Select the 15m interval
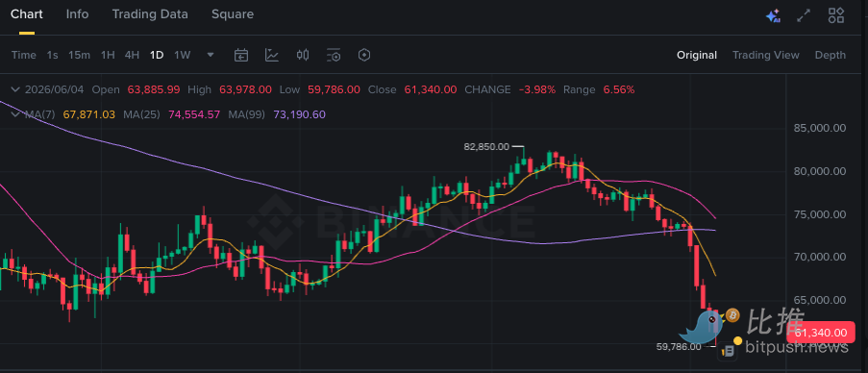Image resolution: width=868 pixels, height=373 pixels. point(79,55)
